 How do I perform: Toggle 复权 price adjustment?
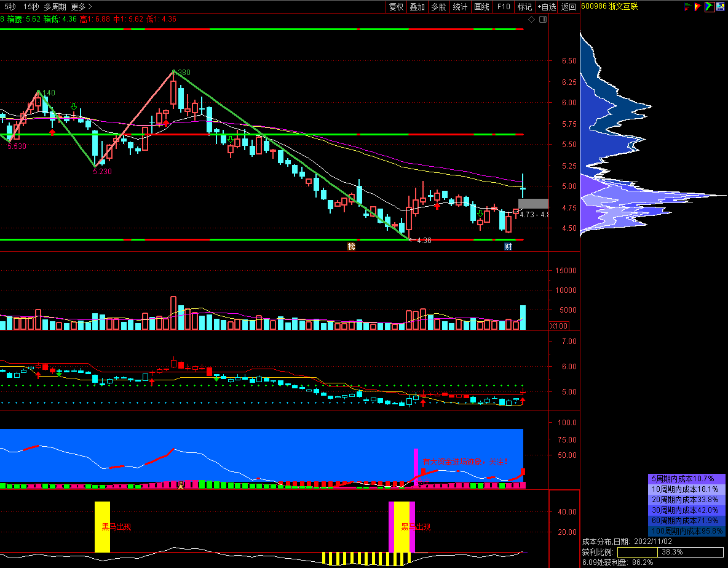pyautogui.click(x=397, y=7)
